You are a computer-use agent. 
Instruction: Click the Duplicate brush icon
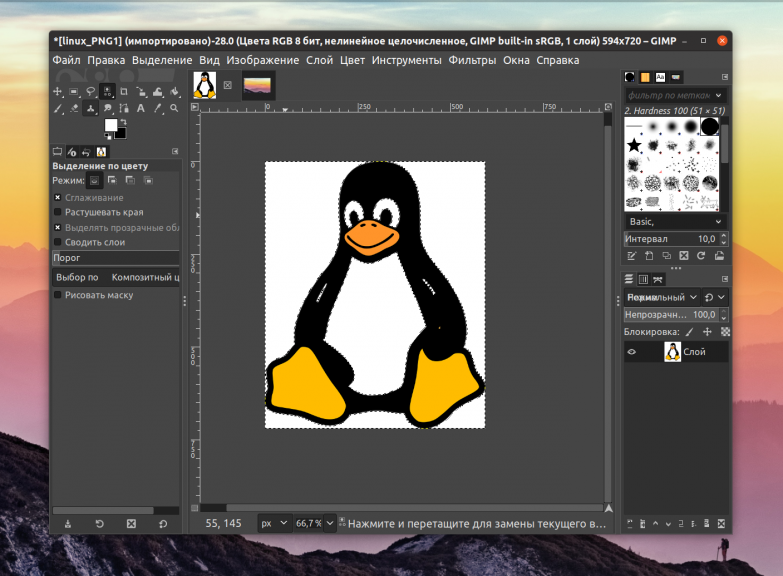tap(666, 256)
